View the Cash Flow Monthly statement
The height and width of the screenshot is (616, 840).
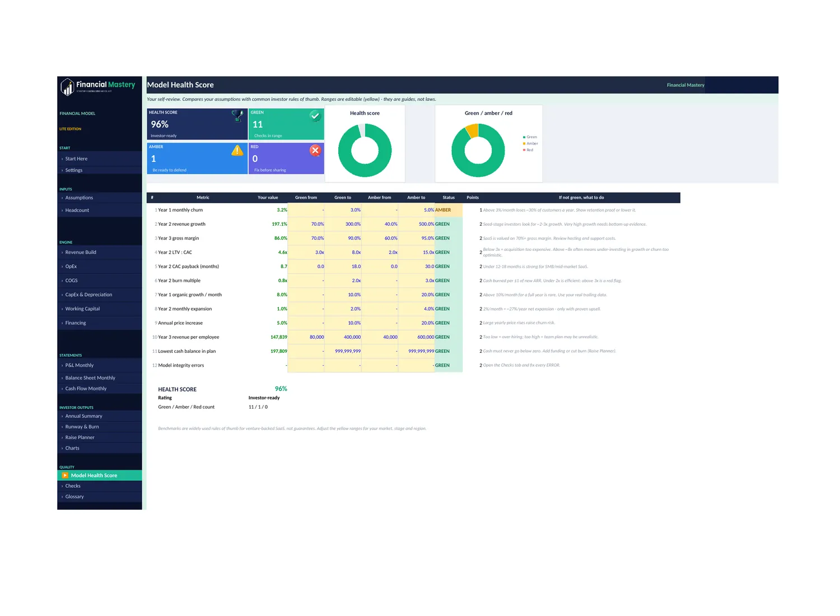pos(100,389)
